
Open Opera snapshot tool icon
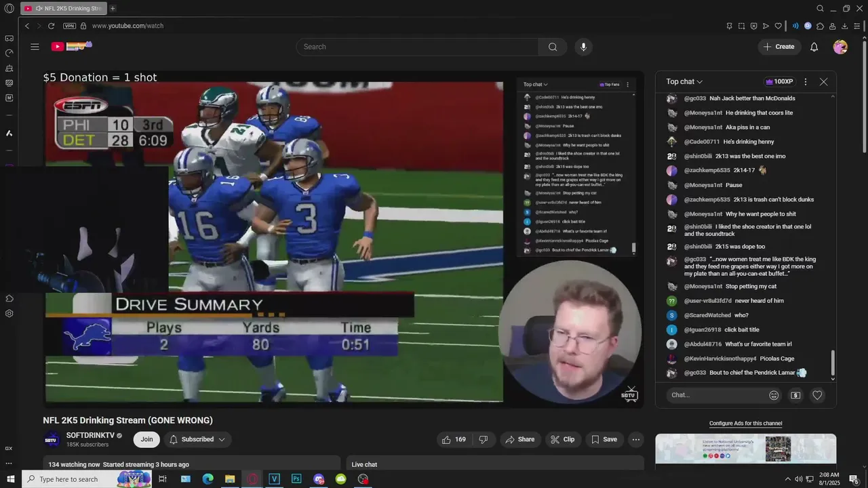[741, 26]
